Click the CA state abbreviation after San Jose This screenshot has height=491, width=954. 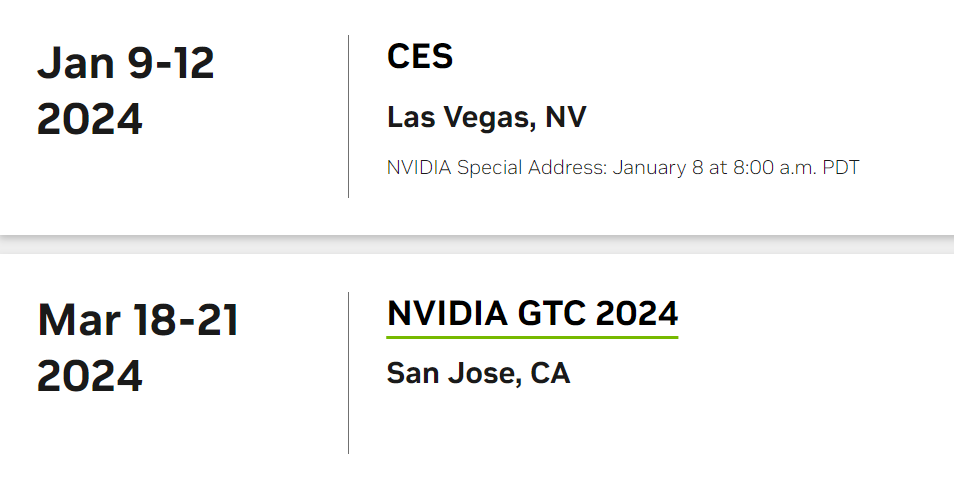click(x=550, y=373)
